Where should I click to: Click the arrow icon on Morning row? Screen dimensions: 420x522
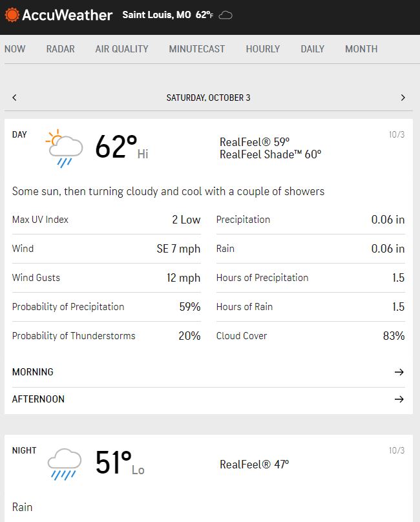click(399, 372)
